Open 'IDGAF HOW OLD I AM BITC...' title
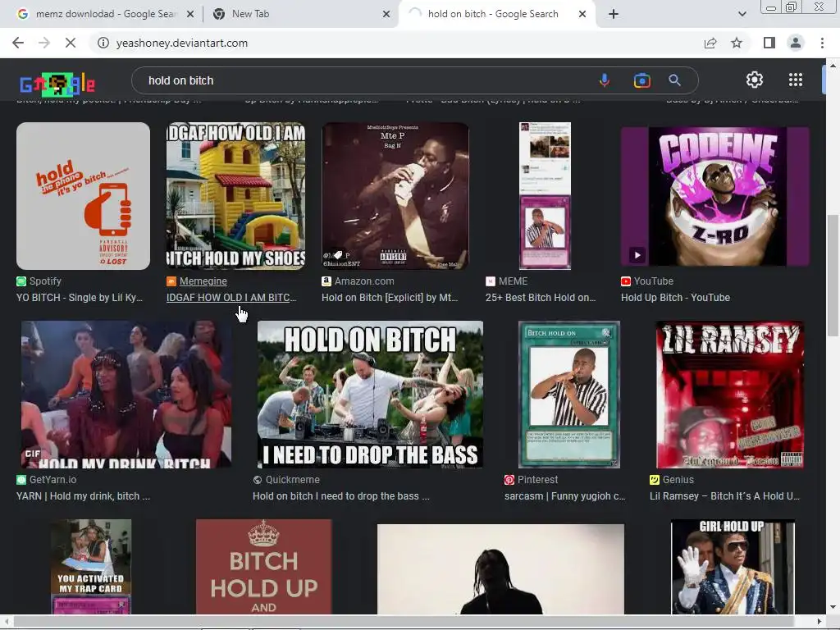 231,298
